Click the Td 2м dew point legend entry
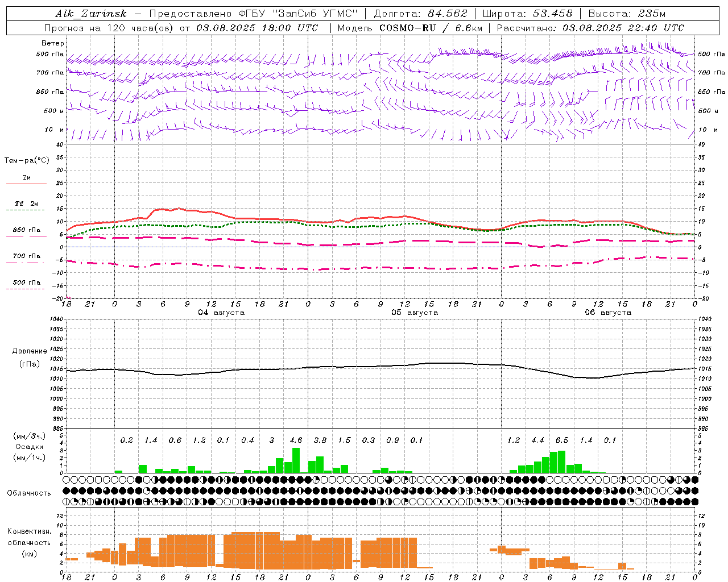Image resolution: width=728 pixels, height=582 pixels. click(x=27, y=203)
